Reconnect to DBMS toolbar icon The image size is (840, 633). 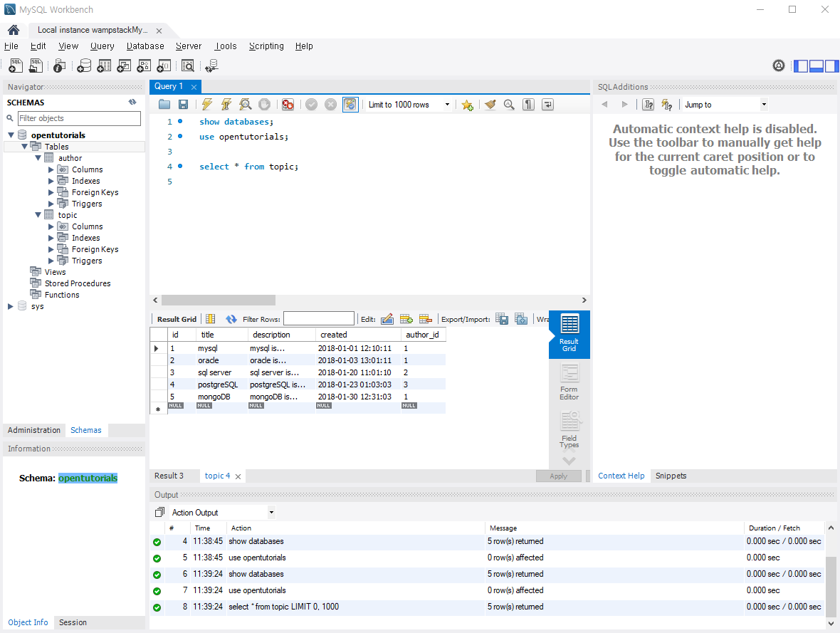pos(211,66)
